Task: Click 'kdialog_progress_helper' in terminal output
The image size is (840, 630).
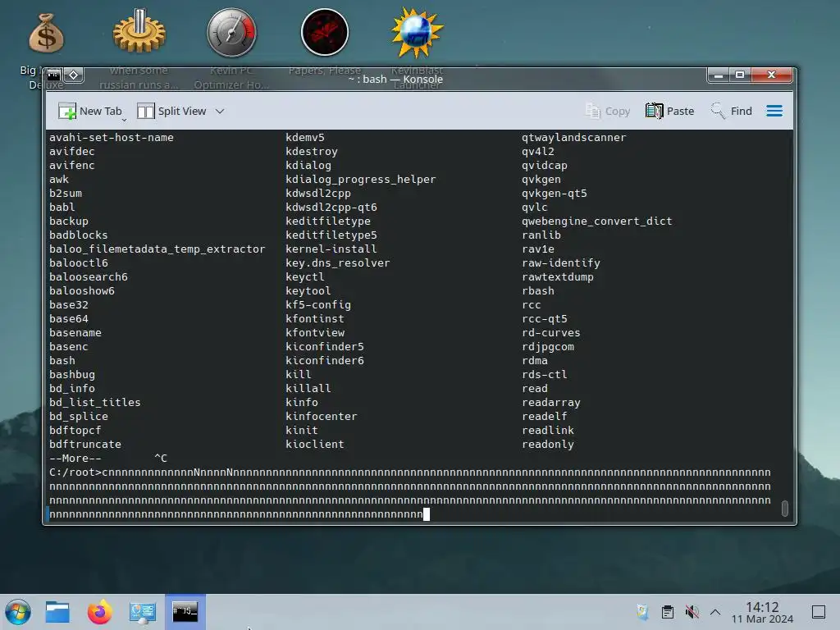Action: pyautogui.click(x=361, y=180)
